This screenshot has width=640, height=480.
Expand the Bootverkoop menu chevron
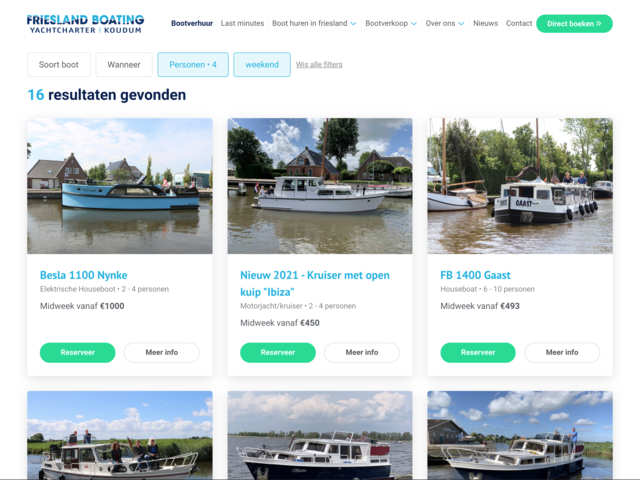pos(414,24)
